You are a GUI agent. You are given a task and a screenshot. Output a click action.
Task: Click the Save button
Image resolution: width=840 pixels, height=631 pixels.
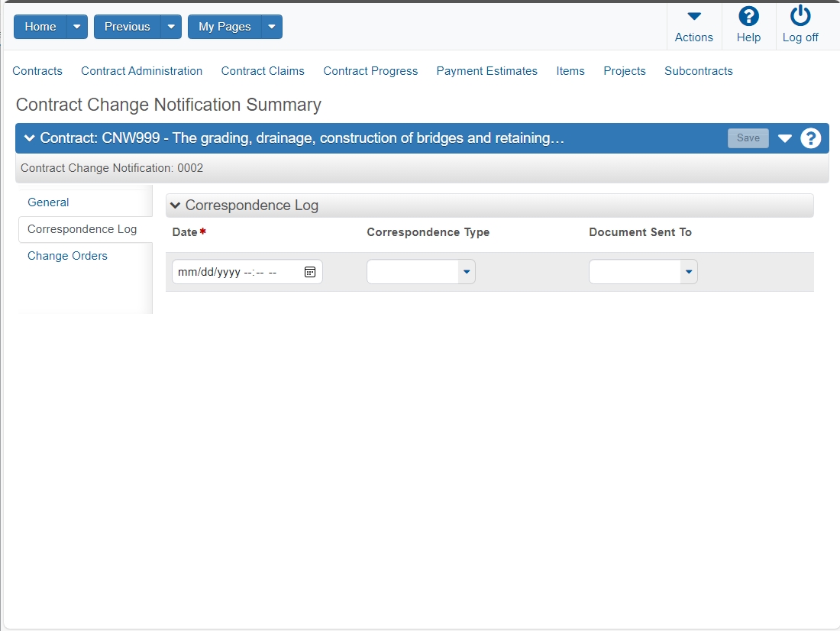pos(748,138)
